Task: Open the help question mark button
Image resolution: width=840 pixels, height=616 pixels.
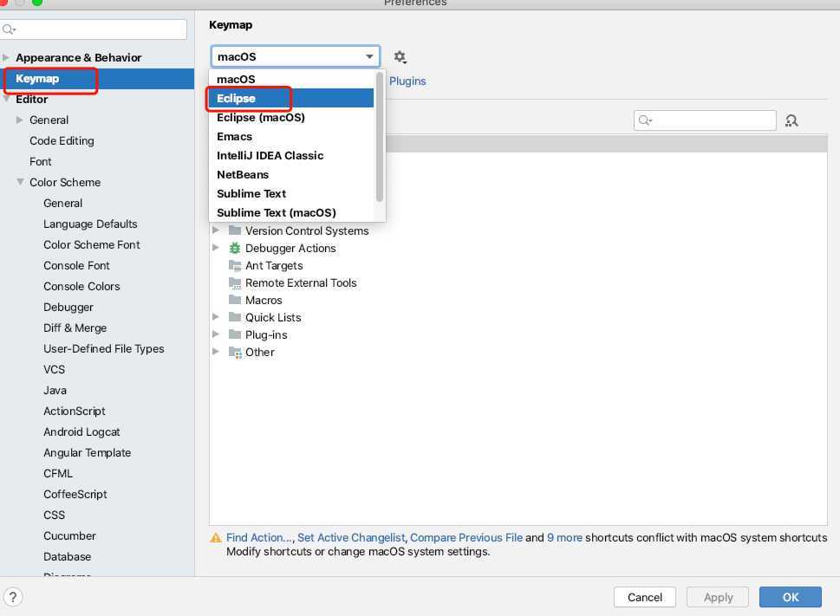Action: 13,596
